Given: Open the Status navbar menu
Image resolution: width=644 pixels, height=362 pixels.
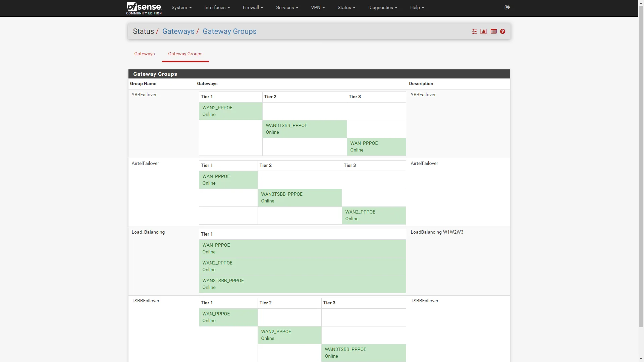Looking at the screenshot, I should pos(346,7).
